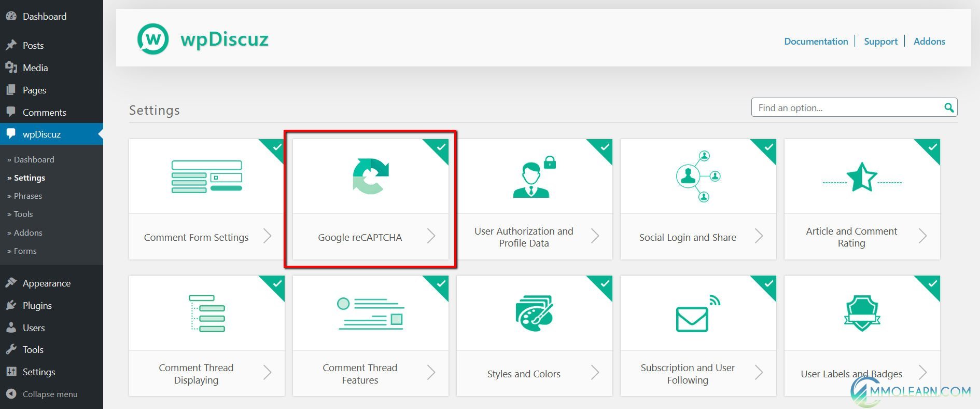Open Social Login and Share label text
Image resolution: width=980 pixels, height=409 pixels.
pos(688,237)
